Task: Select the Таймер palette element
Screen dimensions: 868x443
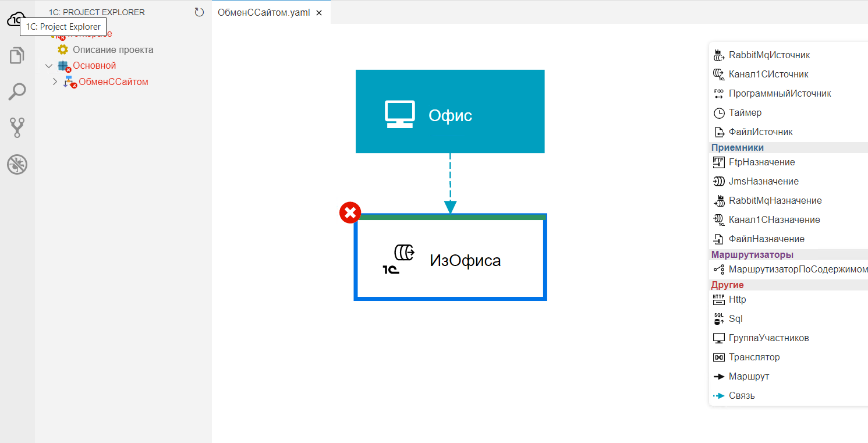Action: (x=737, y=113)
